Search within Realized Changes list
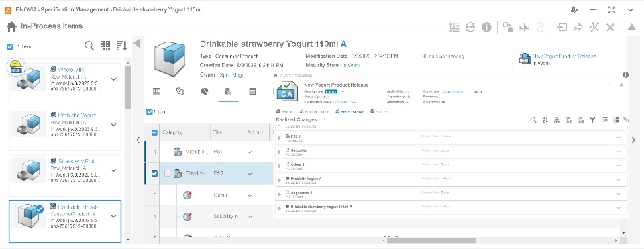The width and height of the screenshot is (644, 249). (533, 120)
